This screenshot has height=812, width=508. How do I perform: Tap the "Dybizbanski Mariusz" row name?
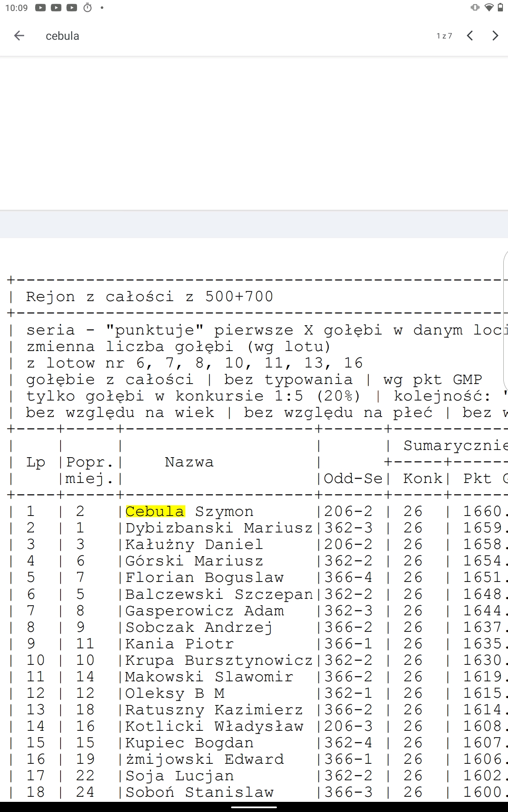[x=219, y=528]
